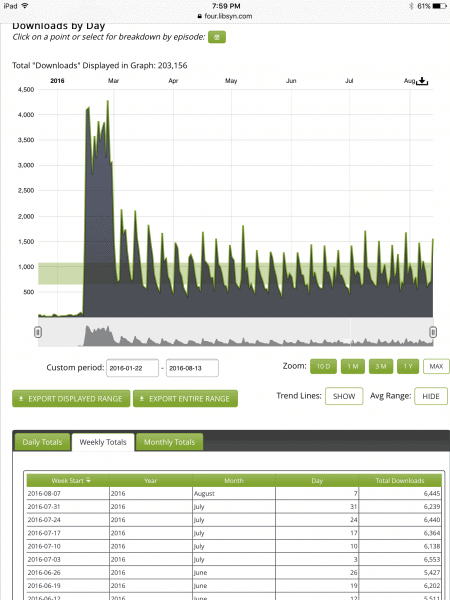Set zoom to MAX
This screenshot has height=600, width=450.
[436, 367]
